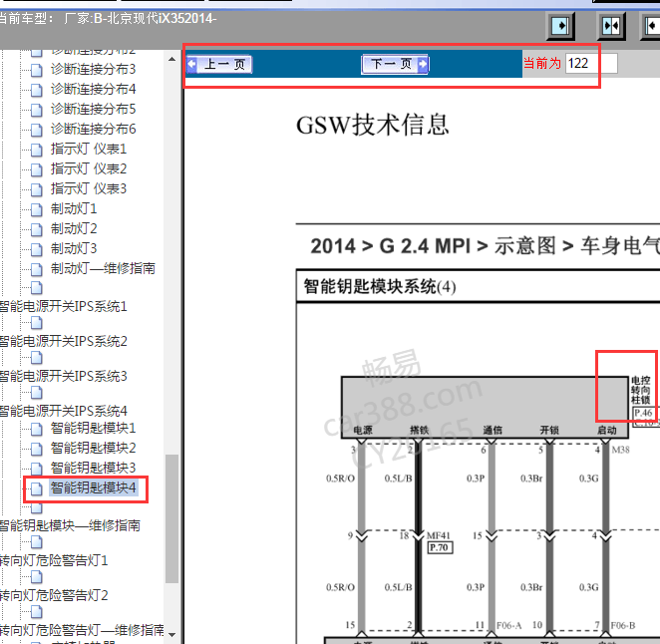
Task: Click the F06-A connector label
Action: coord(508,626)
